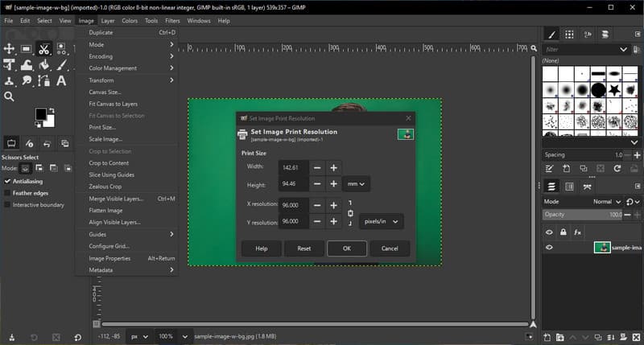The height and width of the screenshot is (345, 644).
Task: Enable Interactive boundary checkbox
Action: point(7,204)
